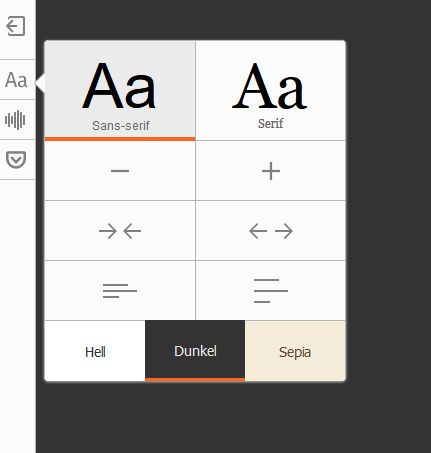Close reader view with the exit icon
The width and height of the screenshot is (431, 453).
coord(16,26)
